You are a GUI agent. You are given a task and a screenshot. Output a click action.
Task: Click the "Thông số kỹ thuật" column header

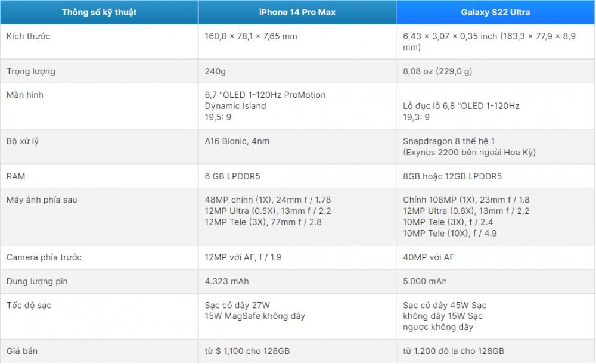tap(99, 12)
